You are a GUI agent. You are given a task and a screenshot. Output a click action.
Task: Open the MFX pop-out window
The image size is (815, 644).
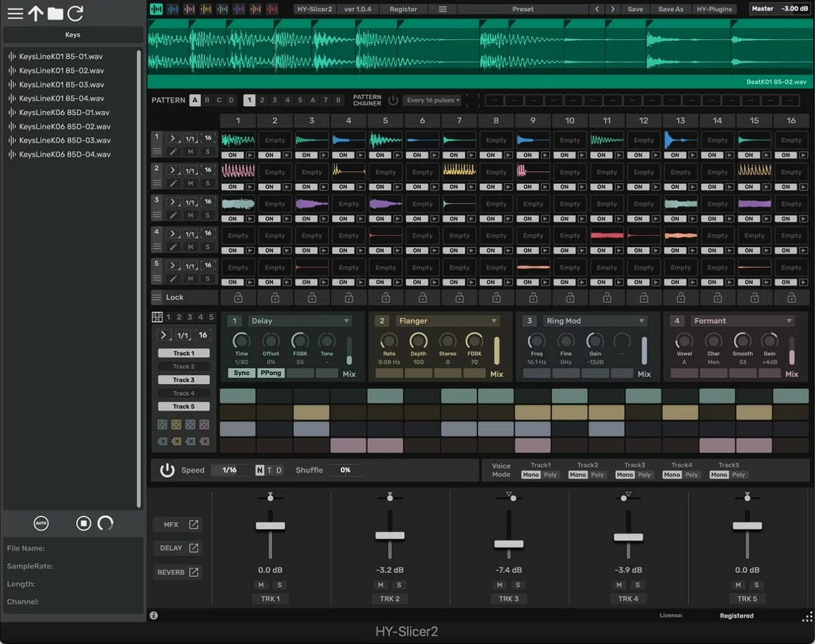pos(193,524)
